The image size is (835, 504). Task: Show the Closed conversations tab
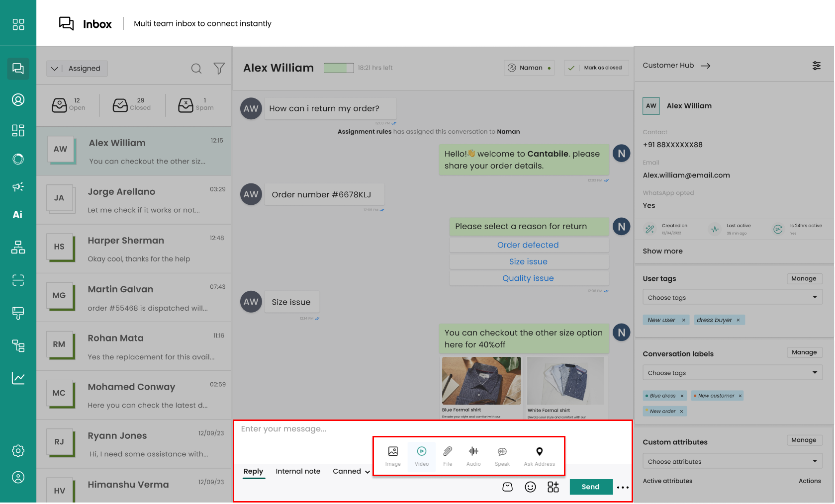(132, 104)
